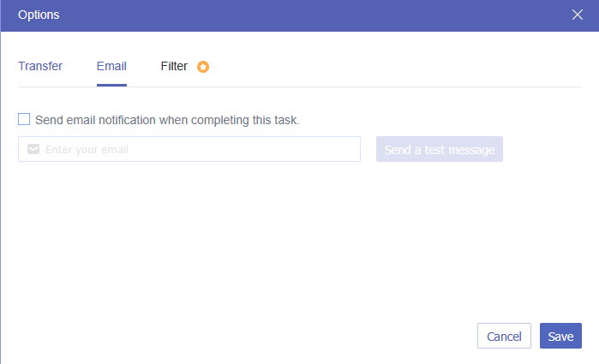
Task: Switch to the Transfer tab
Action: (40, 66)
